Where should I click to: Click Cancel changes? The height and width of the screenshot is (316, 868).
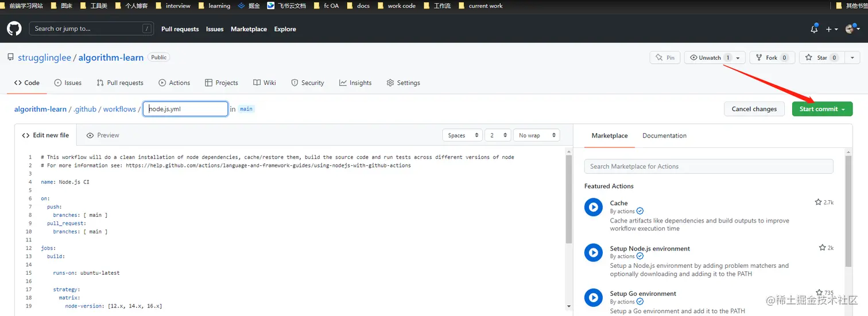point(754,109)
